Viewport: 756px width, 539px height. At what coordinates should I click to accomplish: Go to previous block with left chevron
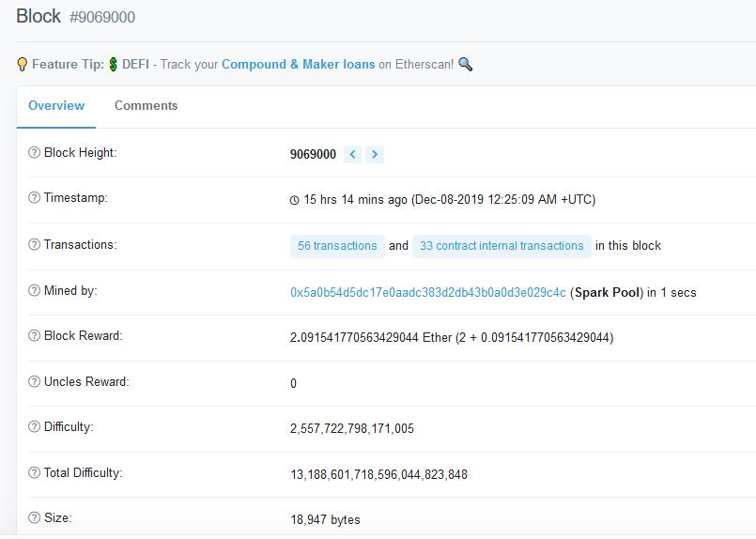point(352,155)
